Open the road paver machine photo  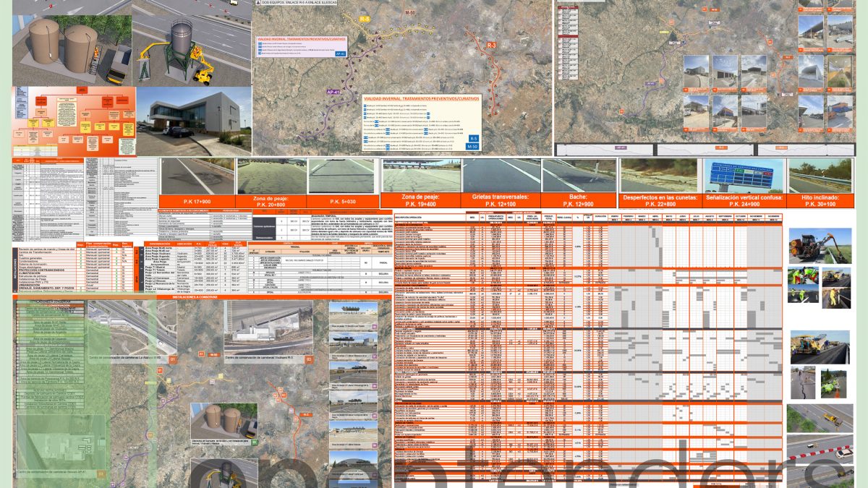pos(820,347)
